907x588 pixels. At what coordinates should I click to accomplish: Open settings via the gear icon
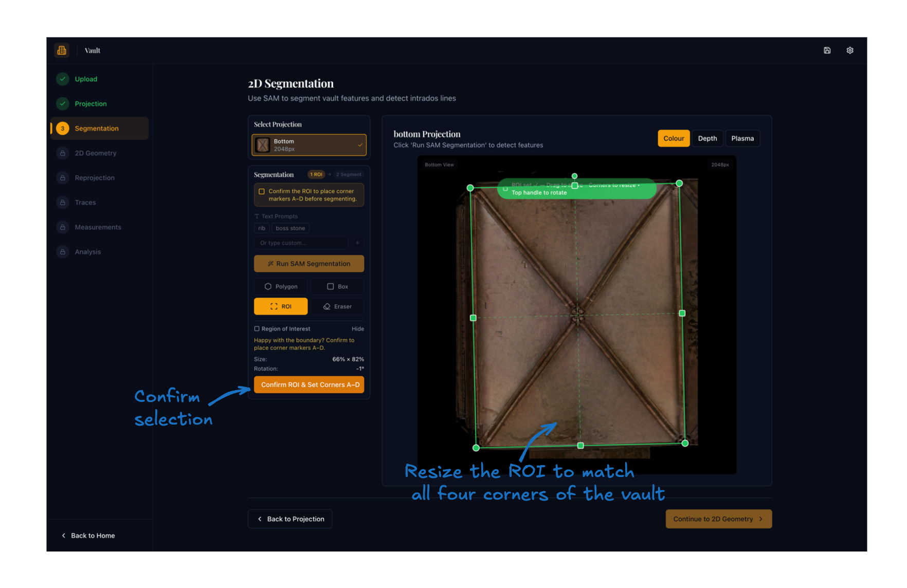point(849,50)
